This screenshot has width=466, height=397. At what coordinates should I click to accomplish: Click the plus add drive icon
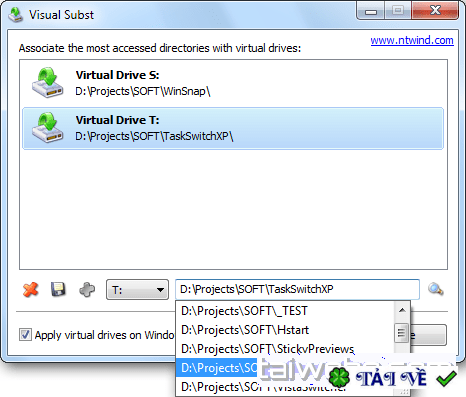87,289
